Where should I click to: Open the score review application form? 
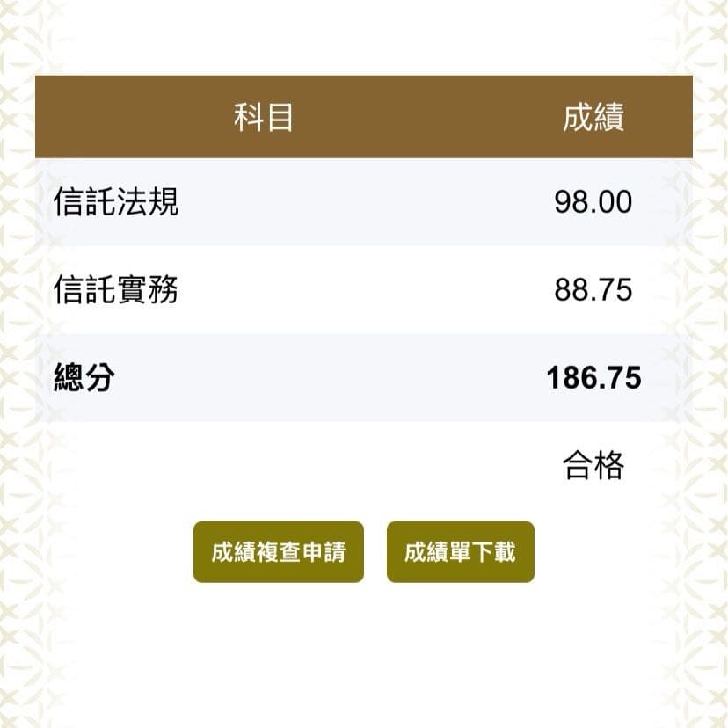point(278,552)
